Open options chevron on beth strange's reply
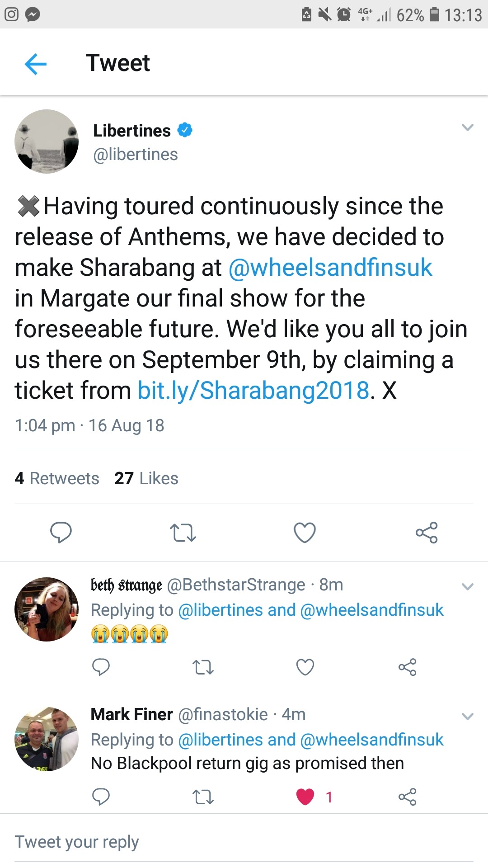 point(467,587)
